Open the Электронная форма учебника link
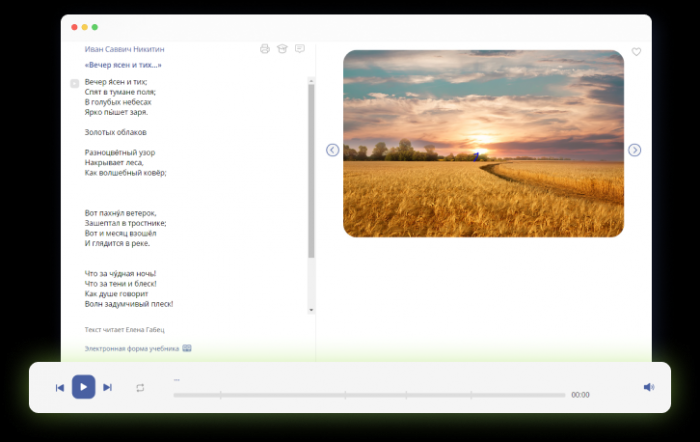 132,349
